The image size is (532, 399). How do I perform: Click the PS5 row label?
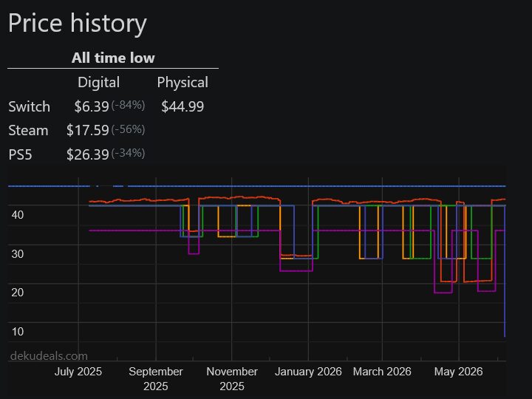click(x=21, y=154)
